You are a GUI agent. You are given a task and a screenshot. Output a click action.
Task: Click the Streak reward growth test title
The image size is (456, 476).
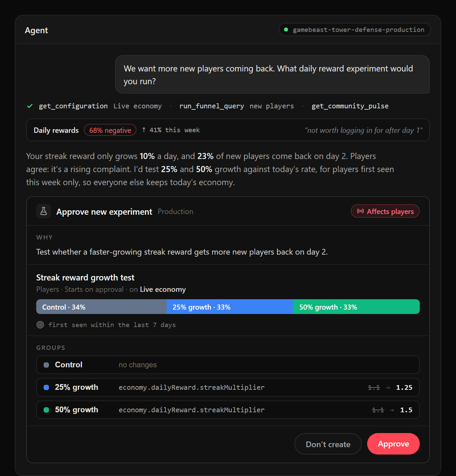(85, 277)
